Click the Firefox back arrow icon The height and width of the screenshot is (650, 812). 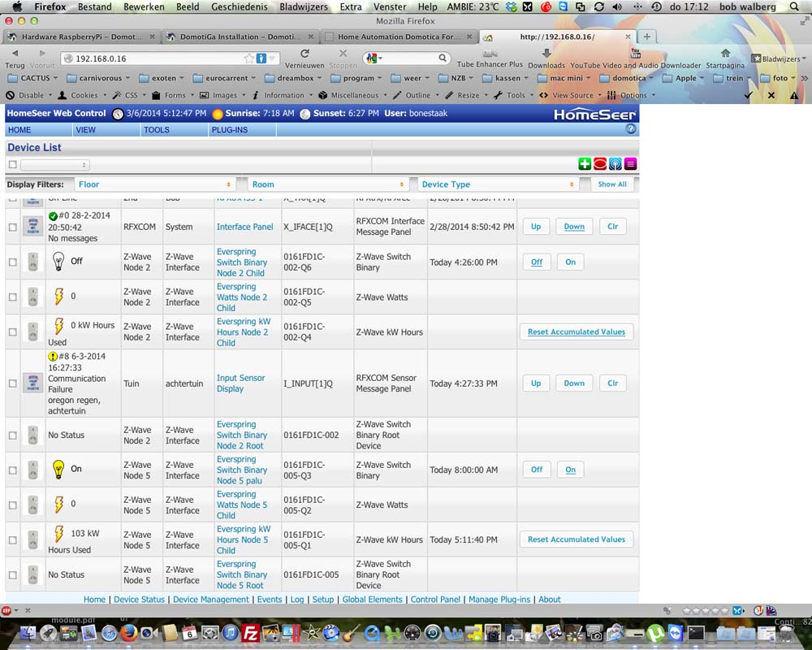tap(15, 54)
